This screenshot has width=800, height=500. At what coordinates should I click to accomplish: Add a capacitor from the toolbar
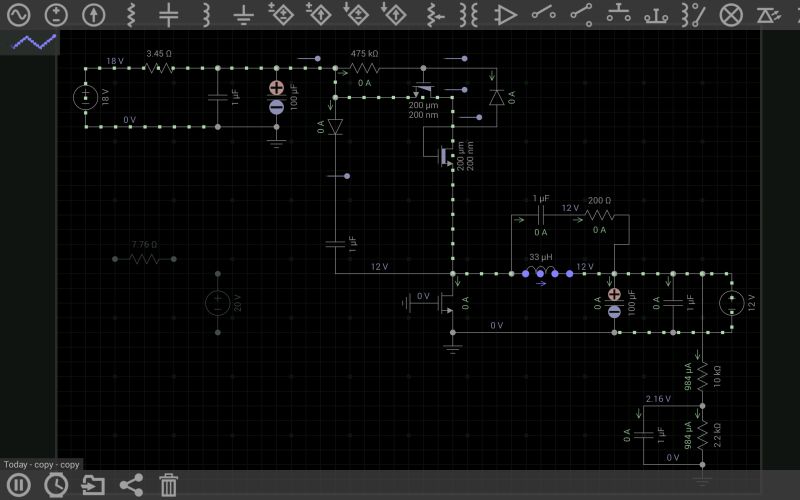tap(168, 14)
